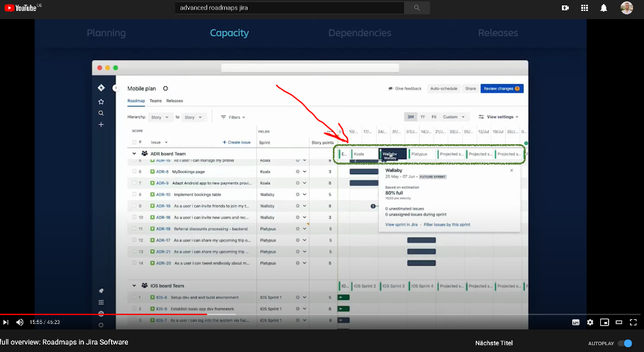Click the IOS Sprint 3 capacity marker
The height and width of the screenshot is (352, 644).
point(394,286)
